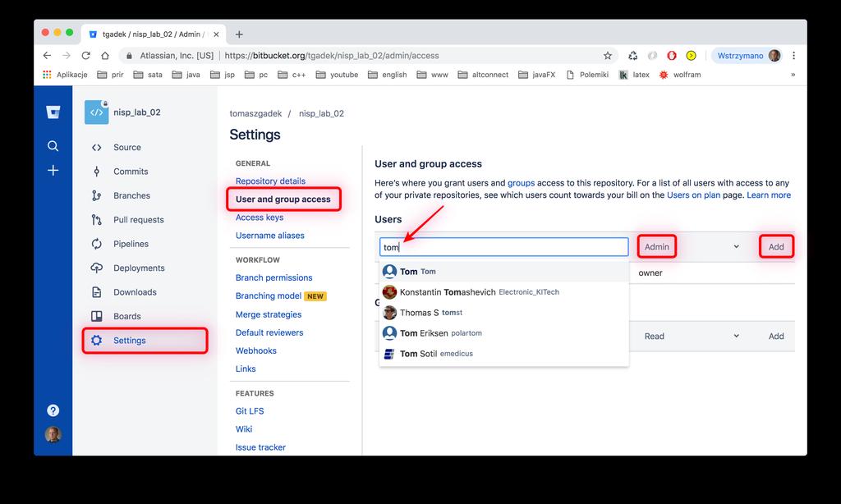Open Pull requests in the repository sidebar
The width and height of the screenshot is (841, 504).
138,220
